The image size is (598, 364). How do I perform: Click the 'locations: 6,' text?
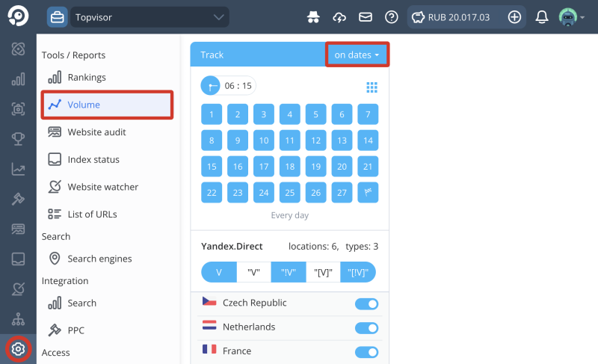tap(313, 247)
